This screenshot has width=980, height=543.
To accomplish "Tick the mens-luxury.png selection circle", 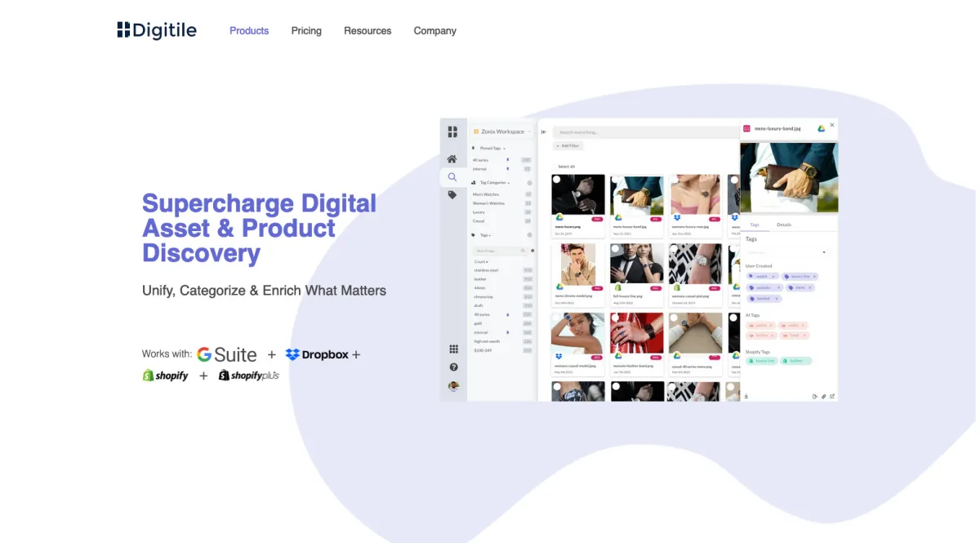I will (x=556, y=180).
